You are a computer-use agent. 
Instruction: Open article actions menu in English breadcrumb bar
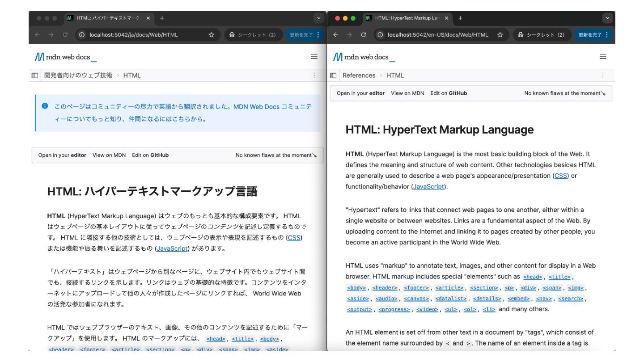point(603,76)
